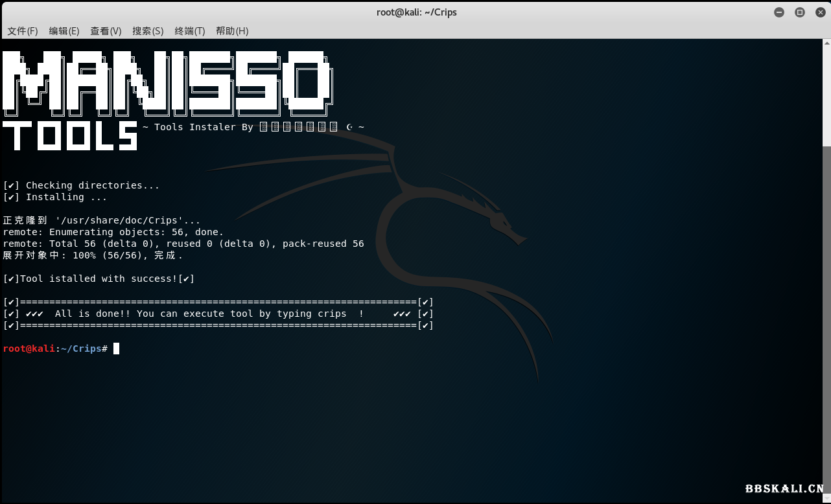
Task: Click the 'Tool installed with success!' line
Action: pos(99,279)
